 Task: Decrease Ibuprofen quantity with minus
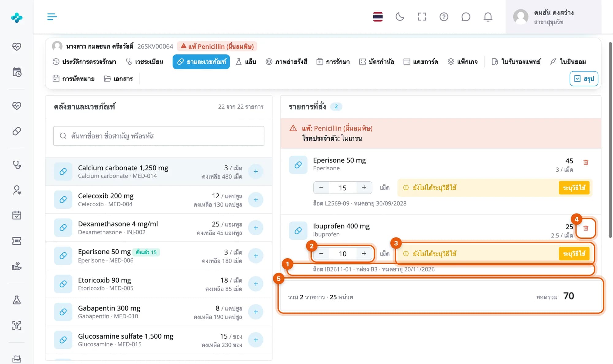pos(321,253)
